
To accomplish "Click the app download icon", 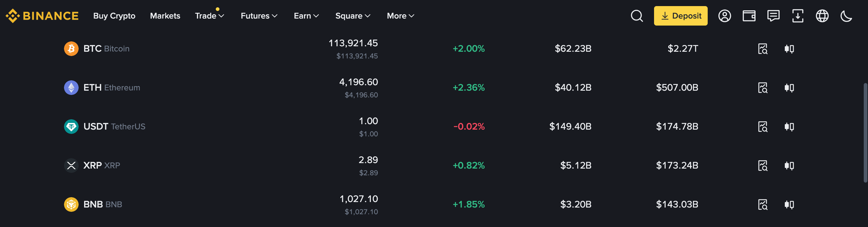I will point(798,16).
